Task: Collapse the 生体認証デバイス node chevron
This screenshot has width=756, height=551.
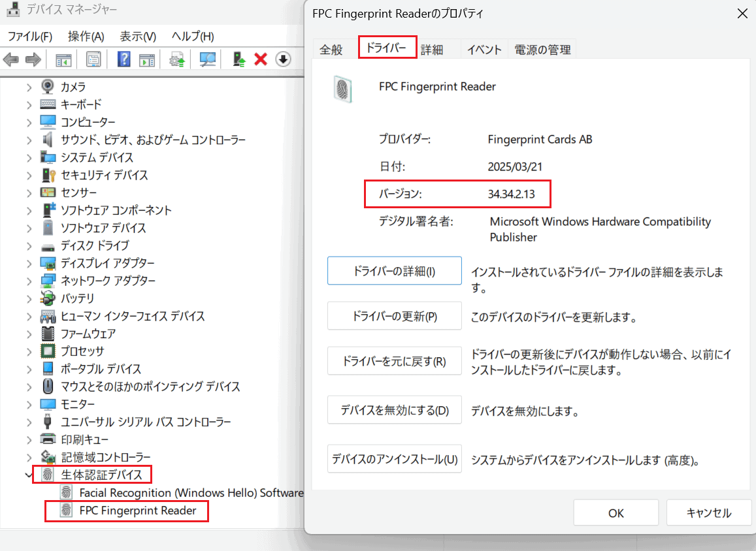Action: [x=29, y=475]
